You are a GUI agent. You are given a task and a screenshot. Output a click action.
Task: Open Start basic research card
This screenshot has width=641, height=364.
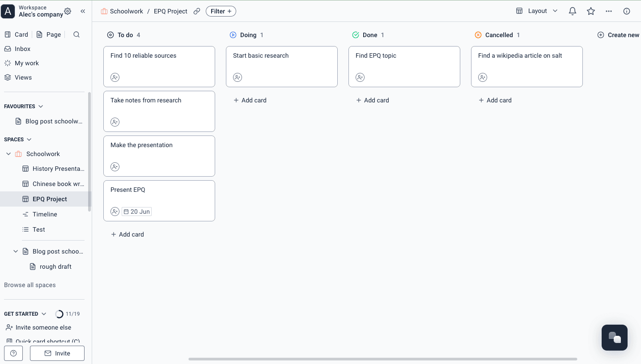click(282, 67)
